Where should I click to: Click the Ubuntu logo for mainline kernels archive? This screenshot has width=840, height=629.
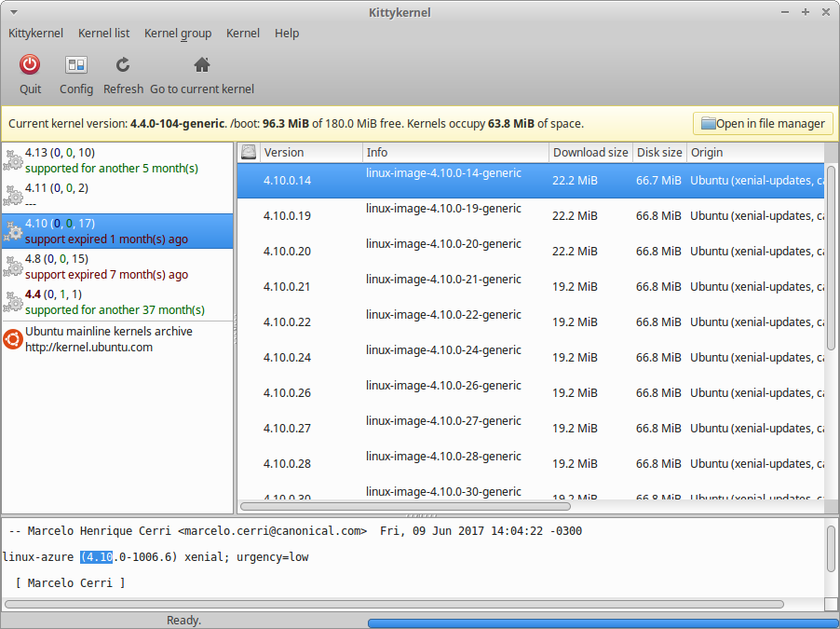[x=13, y=339]
